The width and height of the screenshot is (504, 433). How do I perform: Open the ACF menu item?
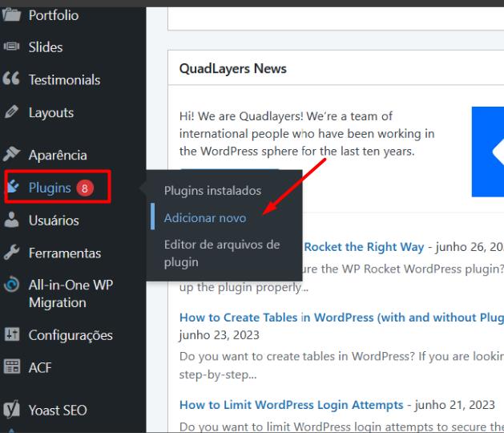(x=40, y=368)
